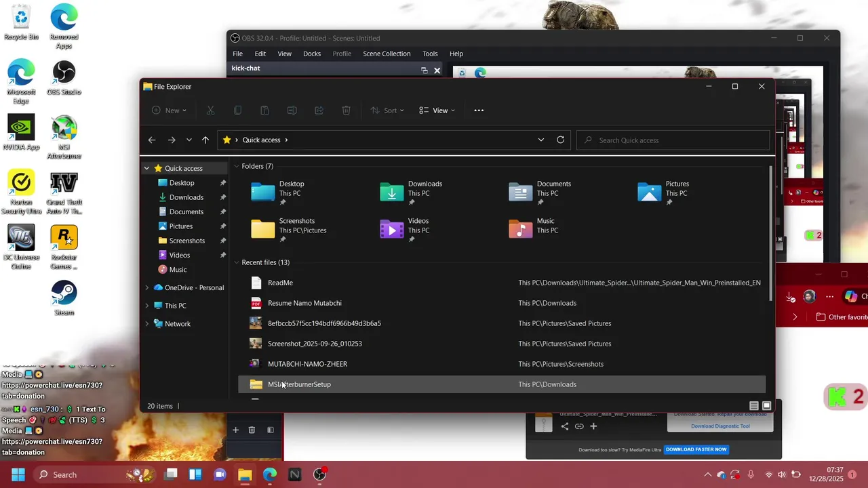The width and height of the screenshot is (868, 488).
Task: Open the Steam desktop shortcut
Action: tap(64, 298)
